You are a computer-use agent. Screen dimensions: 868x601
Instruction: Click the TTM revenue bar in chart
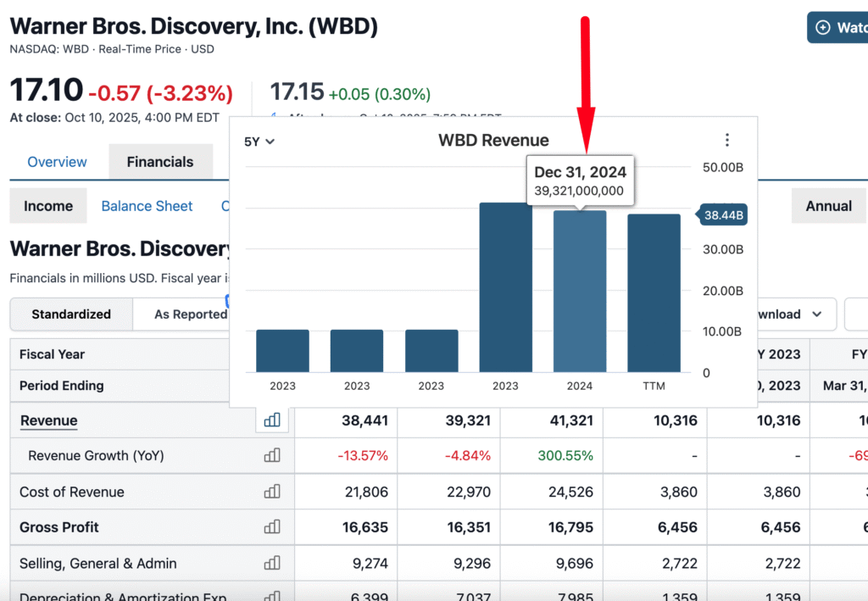pyautogui.click(x=654, y=294)
